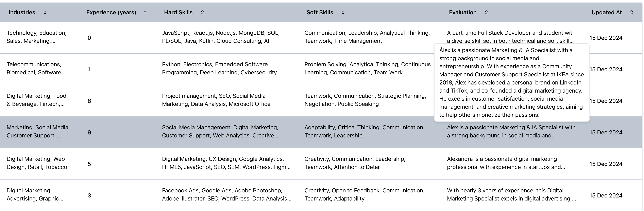Click sort icon next to Industries header

(45, 13)
